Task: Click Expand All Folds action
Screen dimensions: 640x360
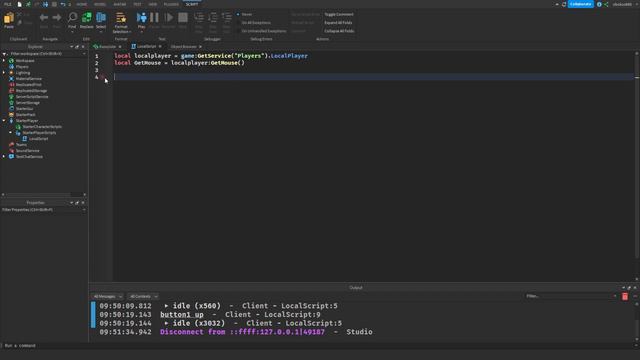Action: tap(338, 23)
